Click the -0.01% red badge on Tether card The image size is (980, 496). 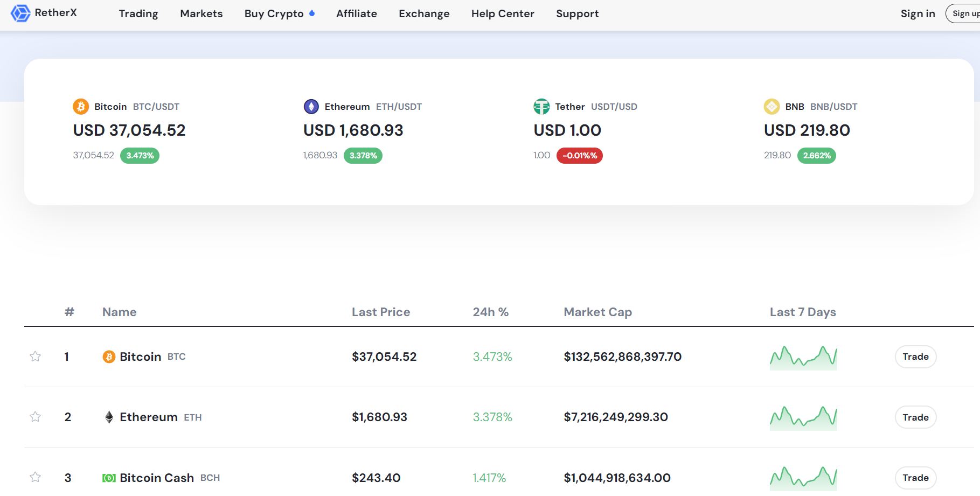580,156
